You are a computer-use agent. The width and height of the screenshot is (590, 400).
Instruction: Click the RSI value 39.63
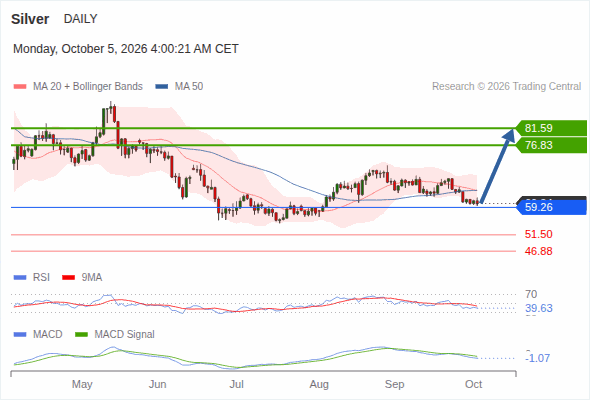coord(539,309)
